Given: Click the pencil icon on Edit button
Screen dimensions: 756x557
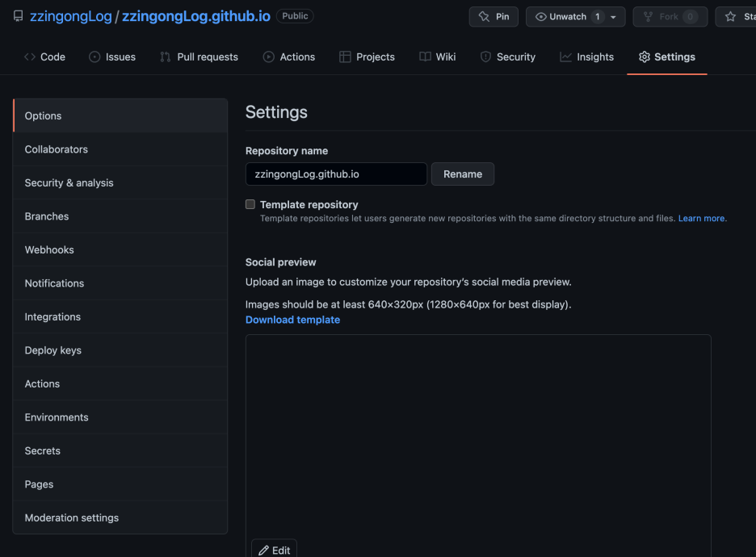Looking at the screenshot, I should (263, 551).
